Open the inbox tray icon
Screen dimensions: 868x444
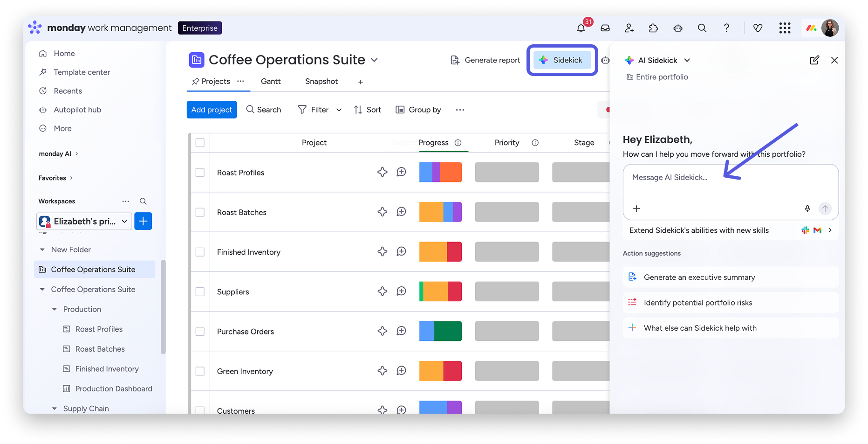click(605, 28)
